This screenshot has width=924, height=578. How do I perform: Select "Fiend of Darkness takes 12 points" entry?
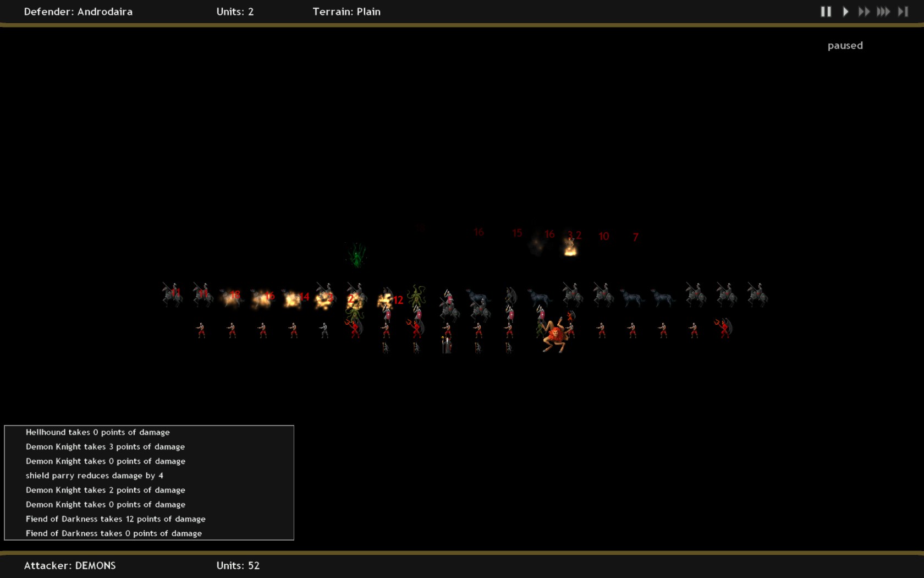116,519
